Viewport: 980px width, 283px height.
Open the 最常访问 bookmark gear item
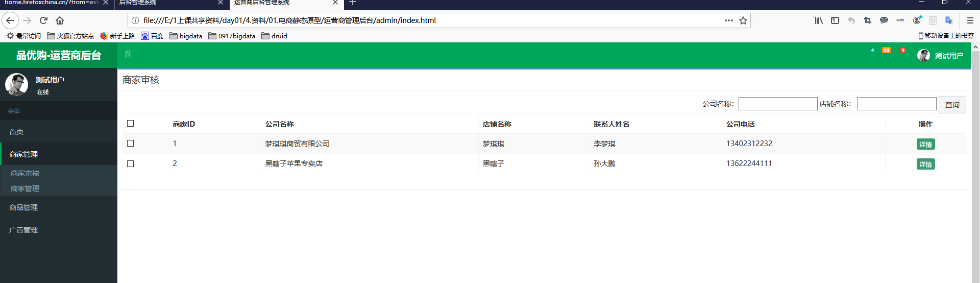23,36
